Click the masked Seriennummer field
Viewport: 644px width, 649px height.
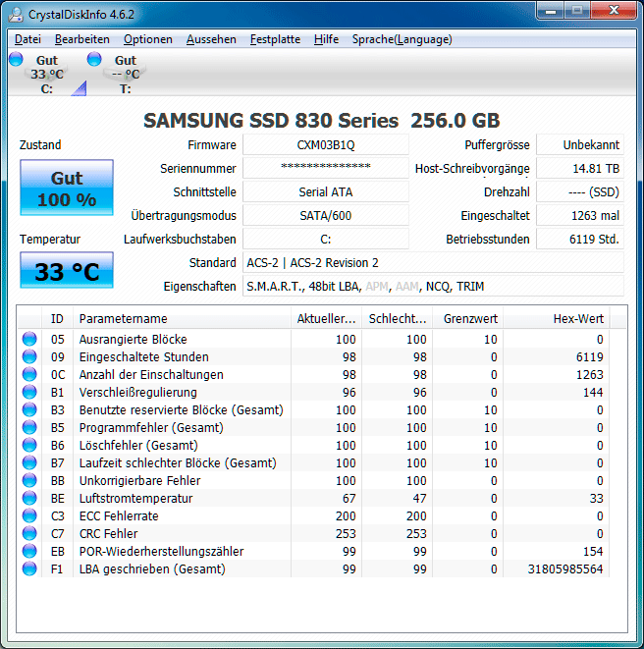tap(326, 169)
